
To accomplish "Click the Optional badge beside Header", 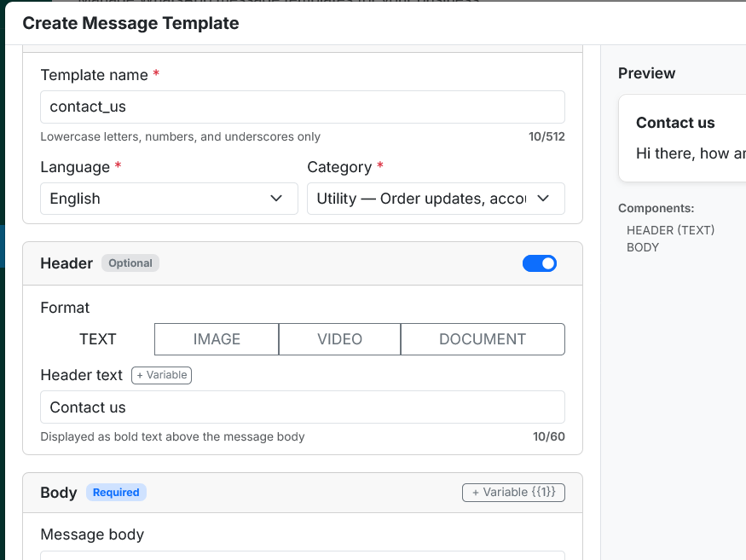I will click(130, 263).
